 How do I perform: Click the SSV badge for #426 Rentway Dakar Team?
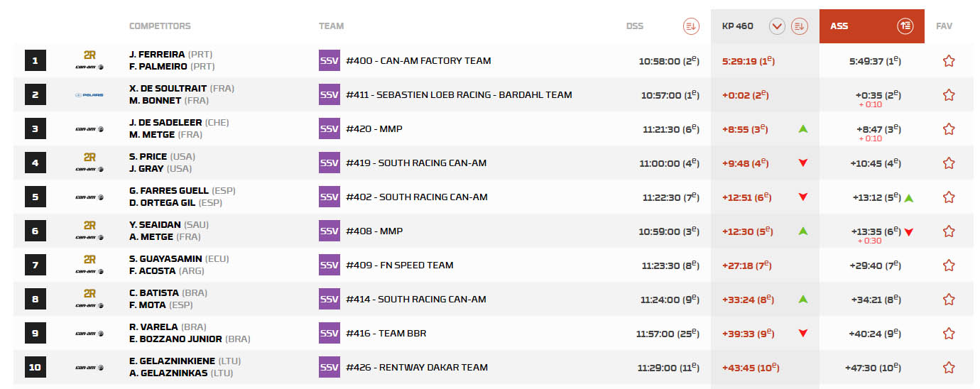(x=330, y=368)
